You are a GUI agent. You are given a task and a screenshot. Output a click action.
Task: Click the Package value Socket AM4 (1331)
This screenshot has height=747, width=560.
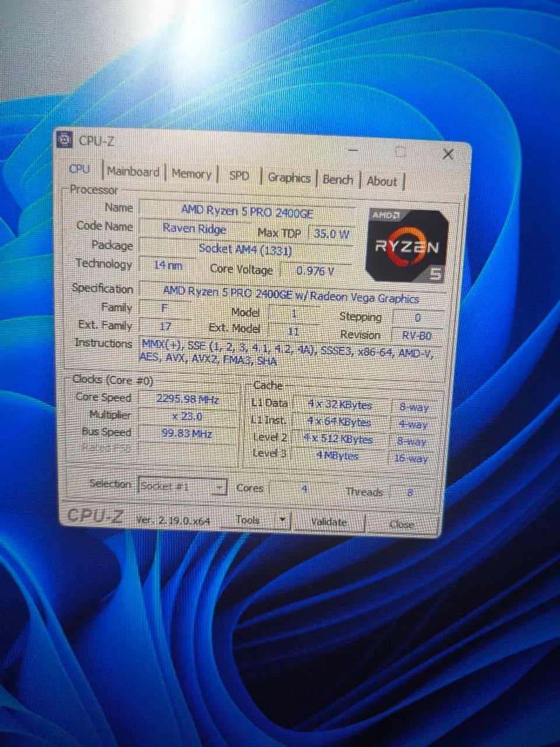point(246,249)
